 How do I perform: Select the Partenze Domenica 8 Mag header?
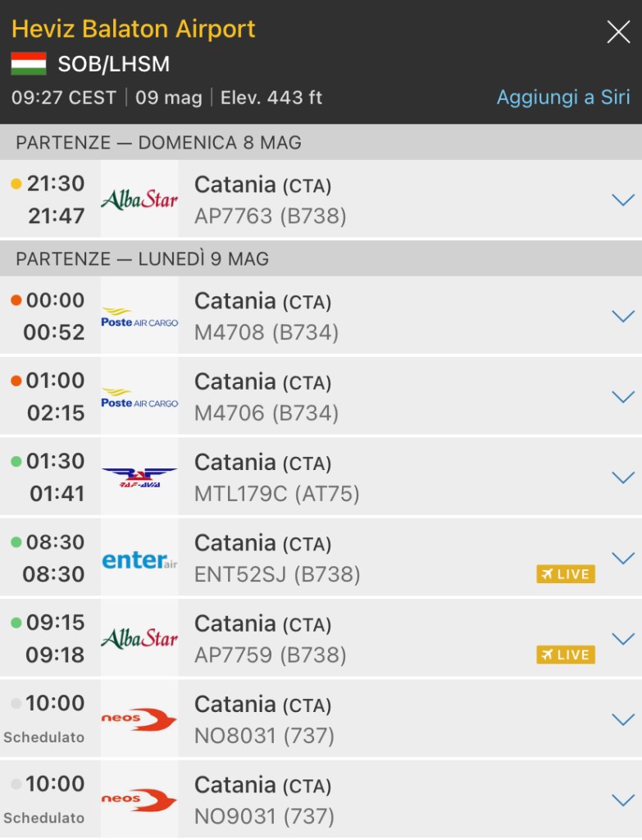click(159, 143)
